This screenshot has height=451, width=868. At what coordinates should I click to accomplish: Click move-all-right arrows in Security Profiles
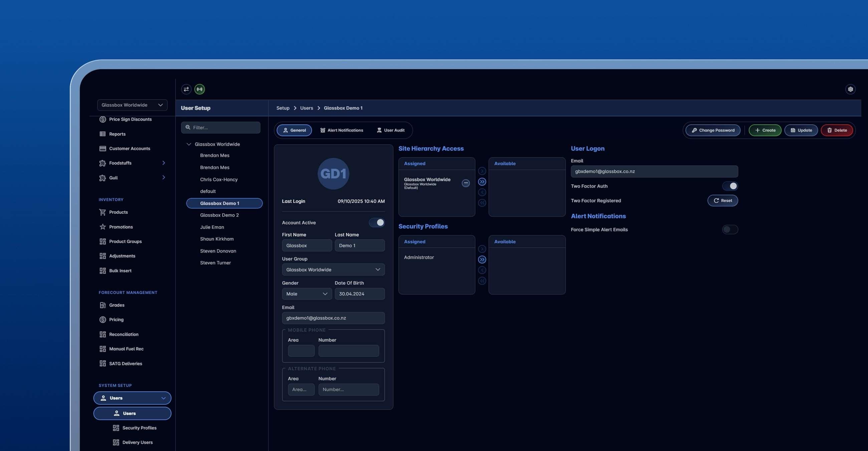tap(482, 260)
